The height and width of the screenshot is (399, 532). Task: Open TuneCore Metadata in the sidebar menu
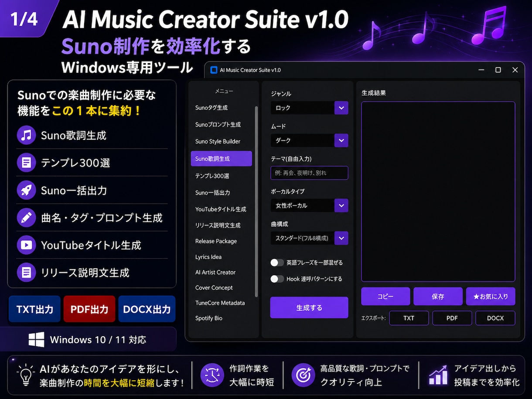click(220, 303)
